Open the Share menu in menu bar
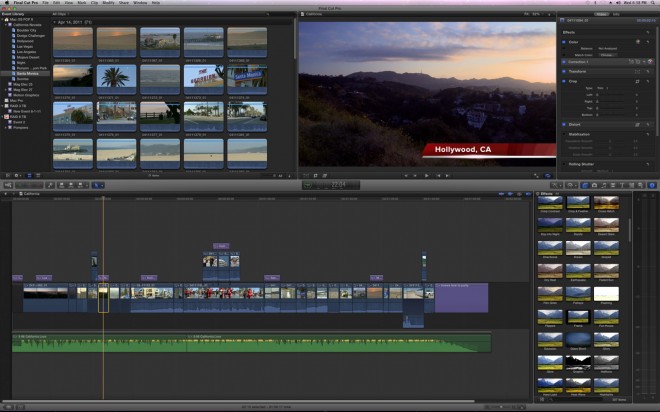Viewport: 660px width, 412px height. coord(126,3)
